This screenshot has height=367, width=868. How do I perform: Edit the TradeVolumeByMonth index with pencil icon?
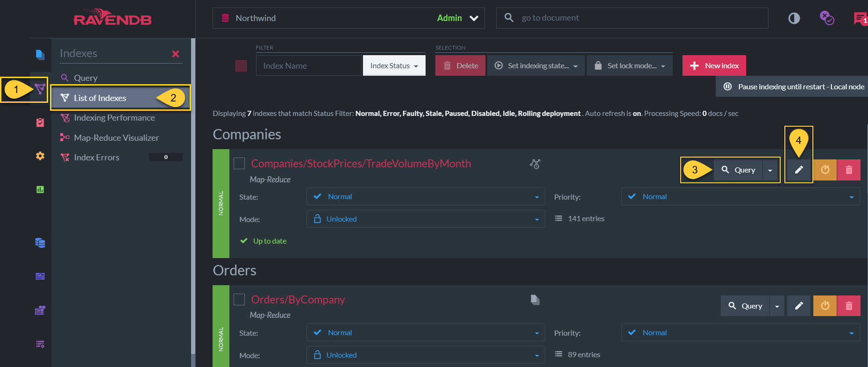(799, 170)
